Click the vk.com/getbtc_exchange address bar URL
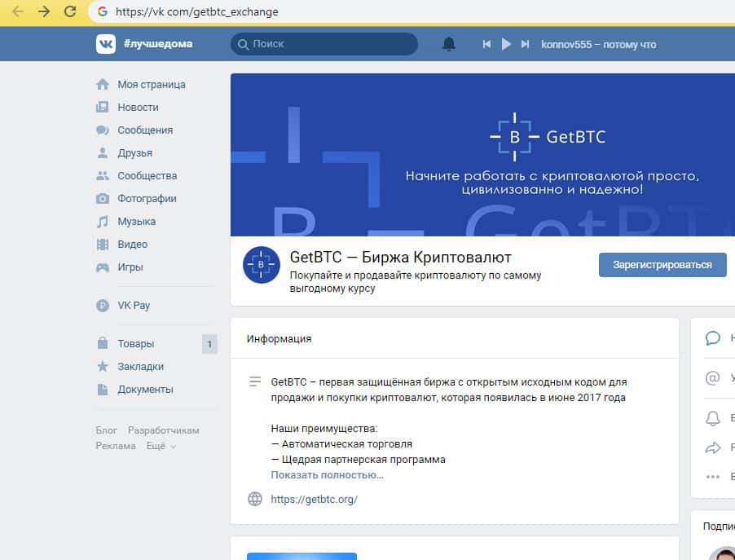Image resolution: width=735 pixels, height=560 pixels. click(197, 11)
